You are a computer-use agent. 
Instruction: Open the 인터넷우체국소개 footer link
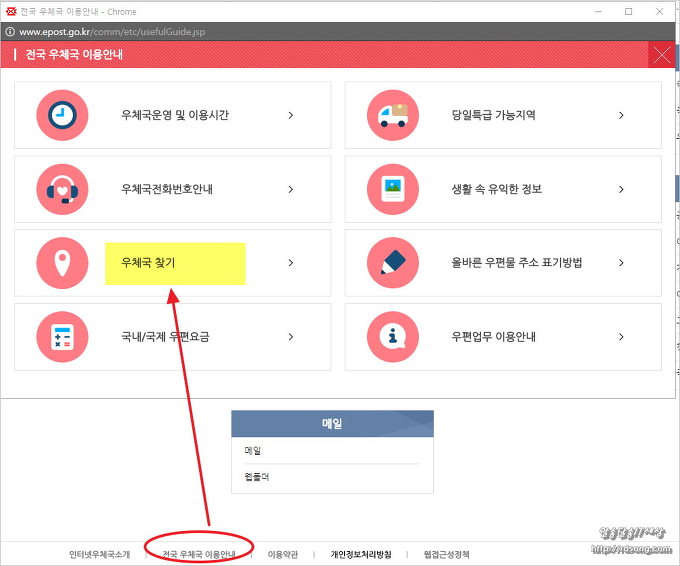point(99,554)
